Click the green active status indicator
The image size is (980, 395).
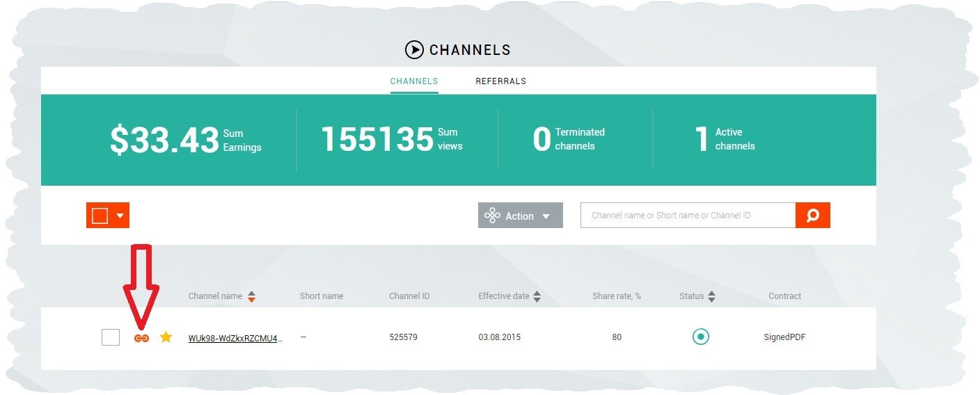pos(700,337)
